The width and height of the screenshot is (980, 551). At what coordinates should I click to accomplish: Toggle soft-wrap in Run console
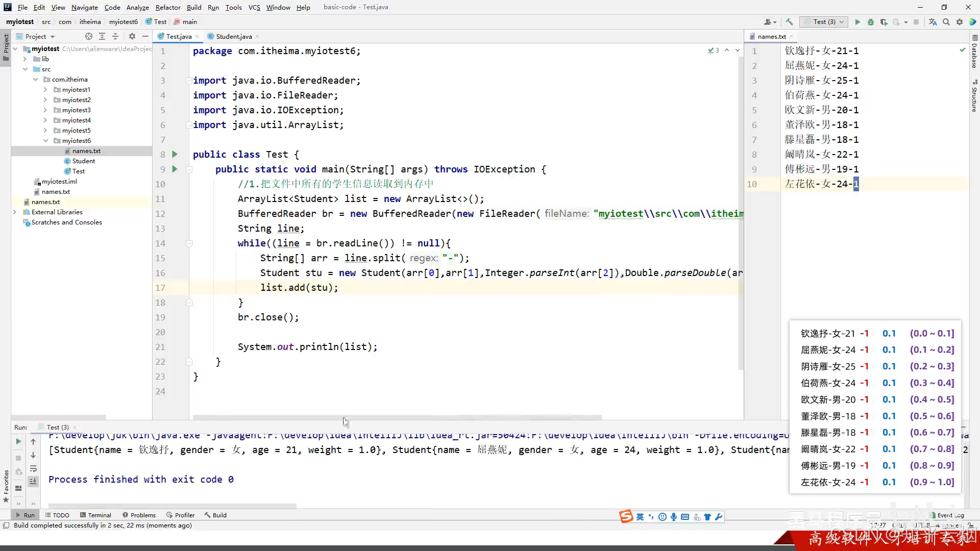[33, 468]
